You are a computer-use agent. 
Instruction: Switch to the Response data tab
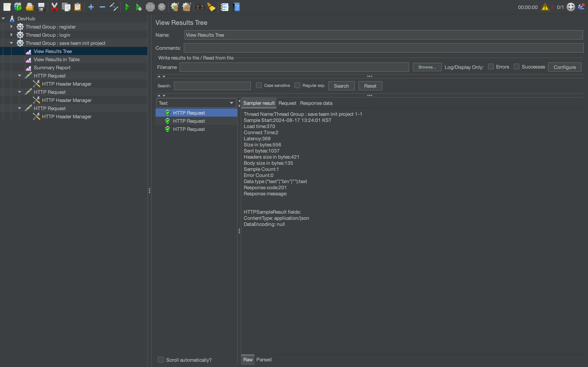click(316, 103)
